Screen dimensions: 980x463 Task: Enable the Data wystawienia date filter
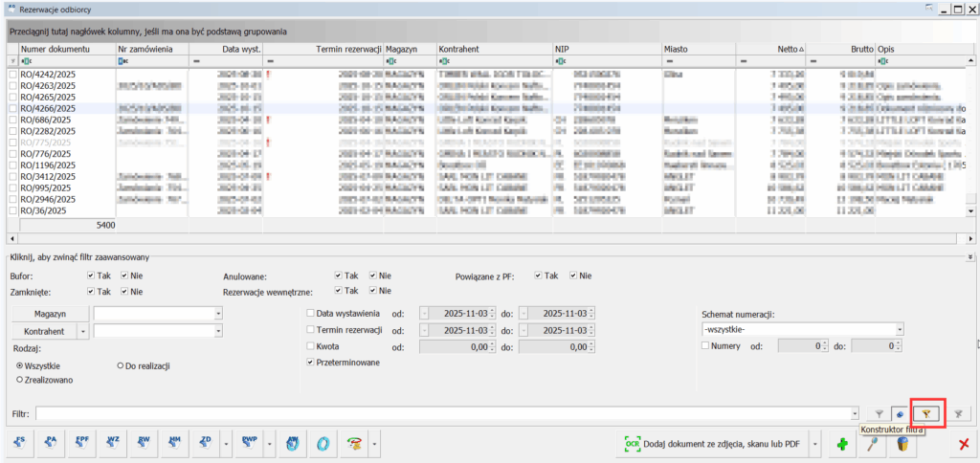(x=310, y=314)
